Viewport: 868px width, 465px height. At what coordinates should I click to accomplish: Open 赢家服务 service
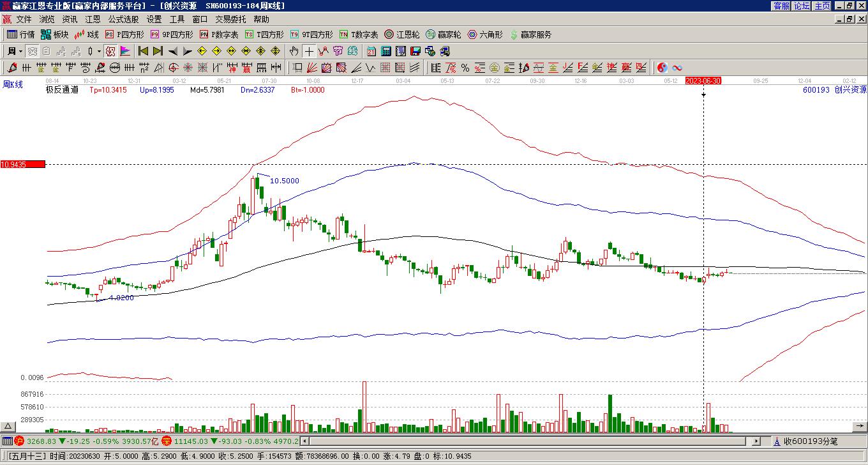click(530, 34)
